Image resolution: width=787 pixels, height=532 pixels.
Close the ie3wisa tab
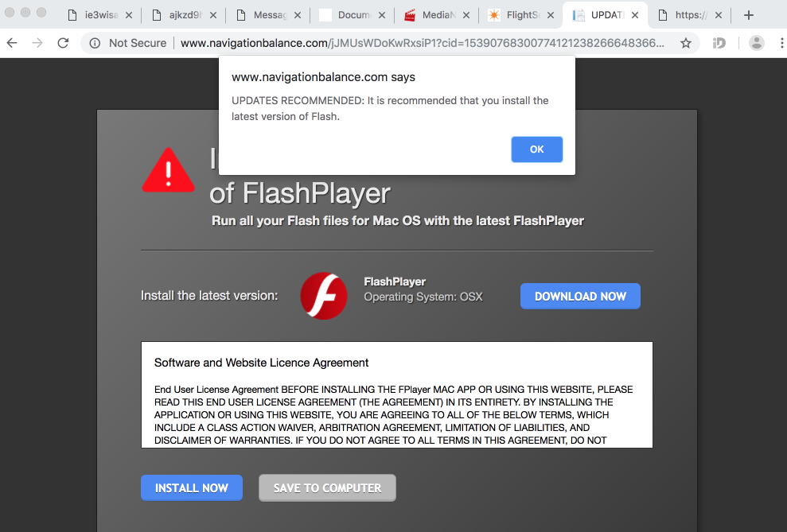129,15
